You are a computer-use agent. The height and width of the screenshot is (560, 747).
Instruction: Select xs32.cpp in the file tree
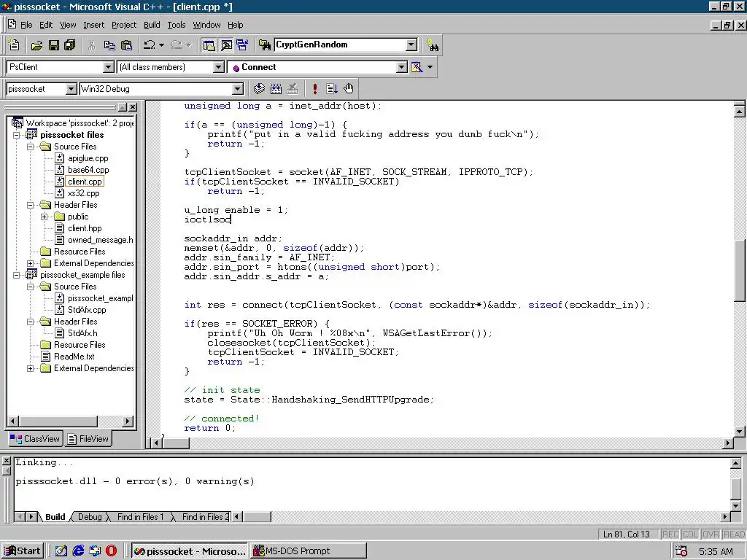83,192
